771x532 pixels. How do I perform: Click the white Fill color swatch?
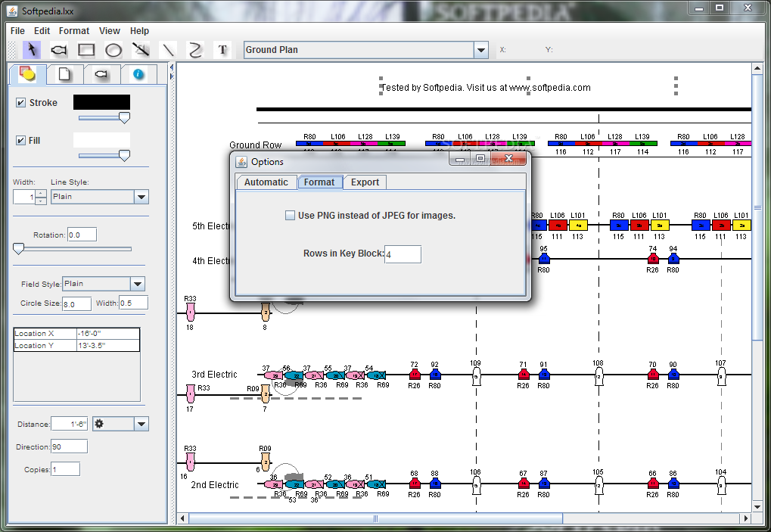pyautogui.click(x=102, y=140)
